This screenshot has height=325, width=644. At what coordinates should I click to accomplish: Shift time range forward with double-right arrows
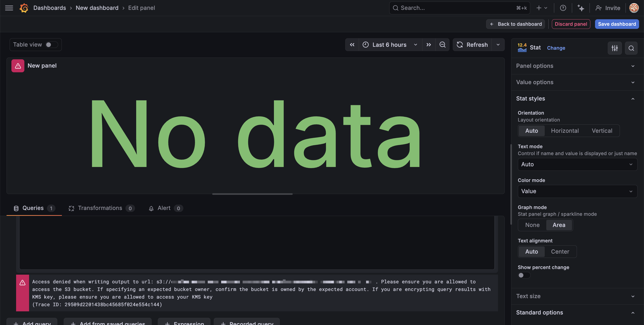428,45
